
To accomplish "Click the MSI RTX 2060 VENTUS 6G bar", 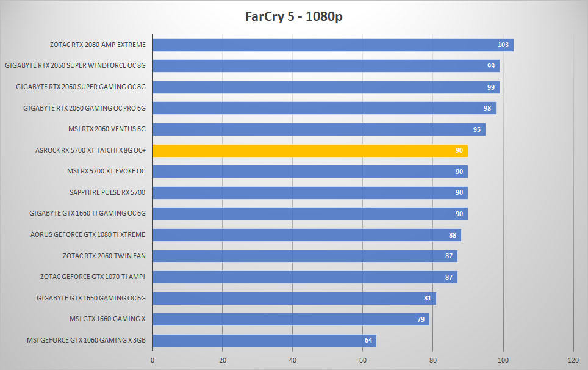I will click(319, 129).
